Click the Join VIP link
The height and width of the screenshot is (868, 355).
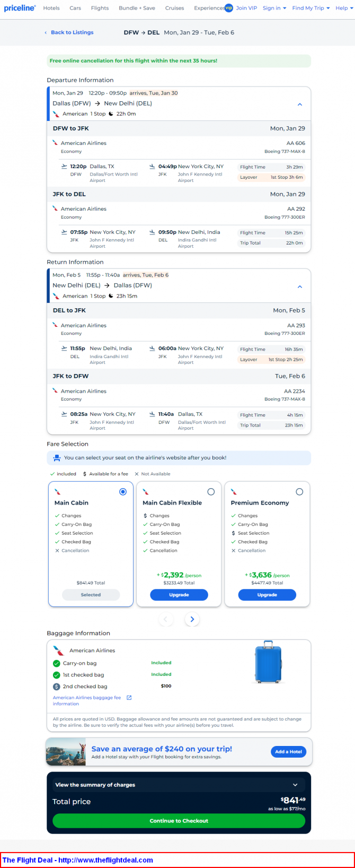pyautogui.click(x=246, y=8)
